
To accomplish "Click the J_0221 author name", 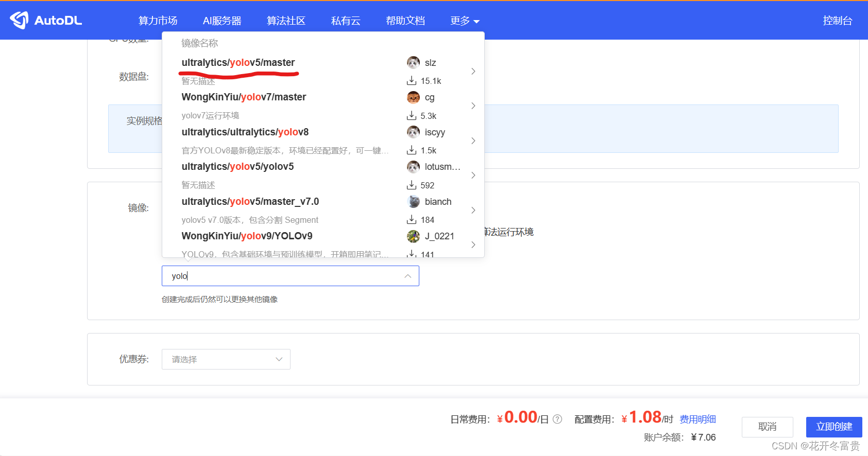I will (x=439, y=236).
